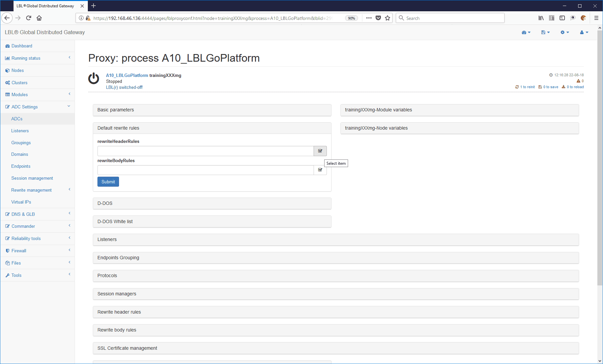Open a new browser tab with plus
This screenshot has width=603, height=364.
click(93, 6)
